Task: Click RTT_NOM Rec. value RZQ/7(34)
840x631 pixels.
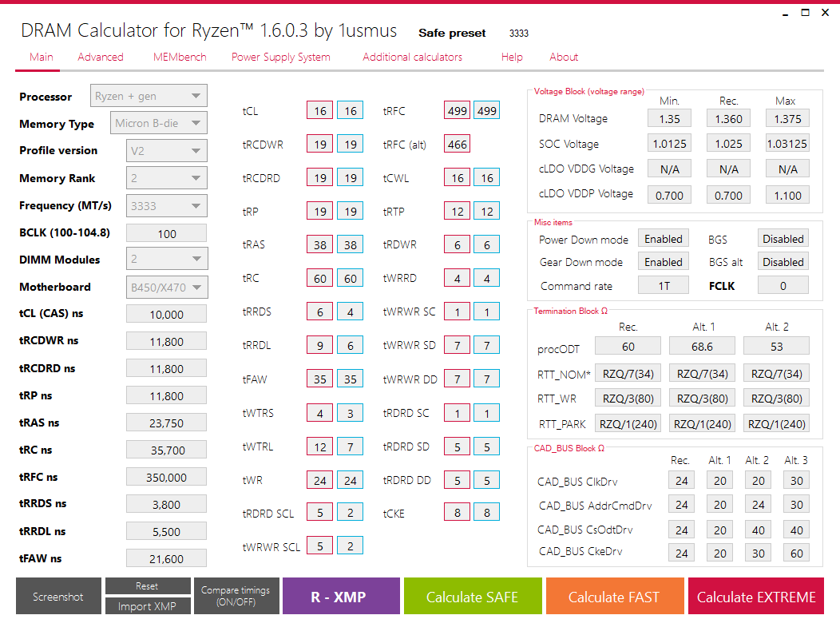Action: pos(628,374)
